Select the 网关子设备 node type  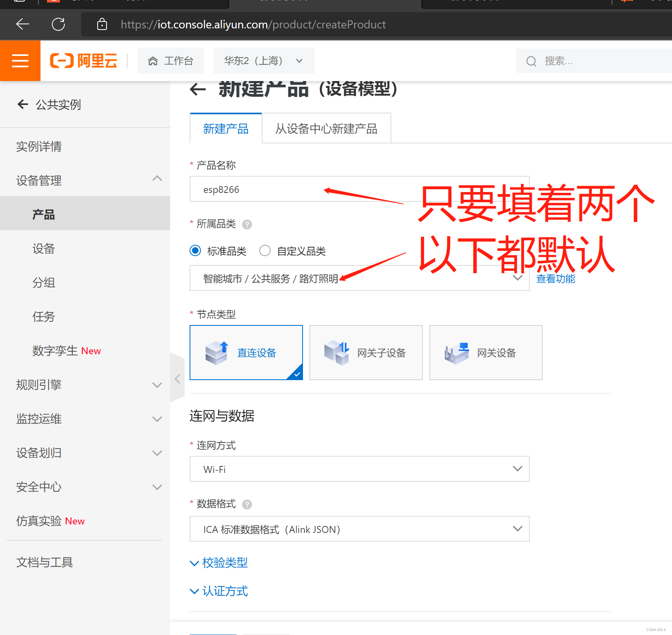pos(365,352)
